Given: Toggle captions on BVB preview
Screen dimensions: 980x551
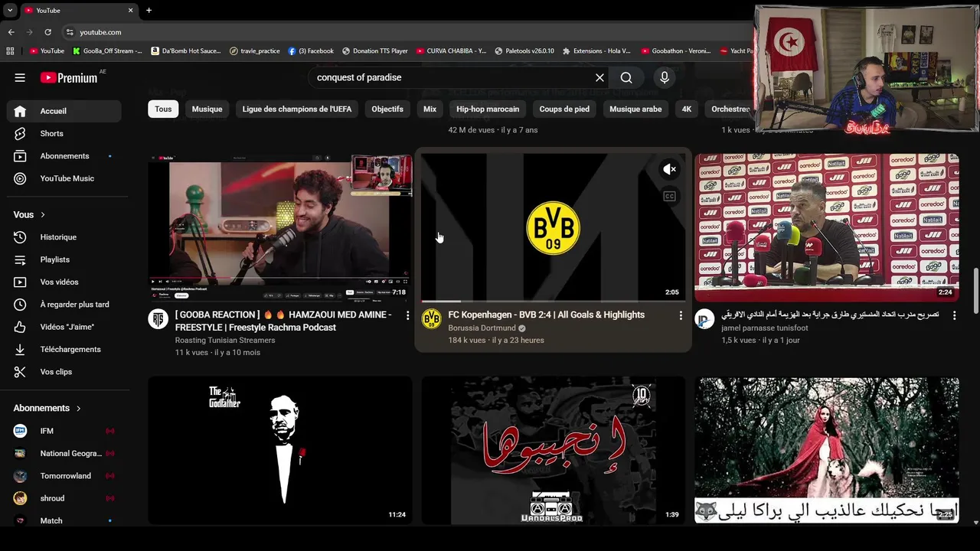Looking at the screenshot, I should [669, 197].
